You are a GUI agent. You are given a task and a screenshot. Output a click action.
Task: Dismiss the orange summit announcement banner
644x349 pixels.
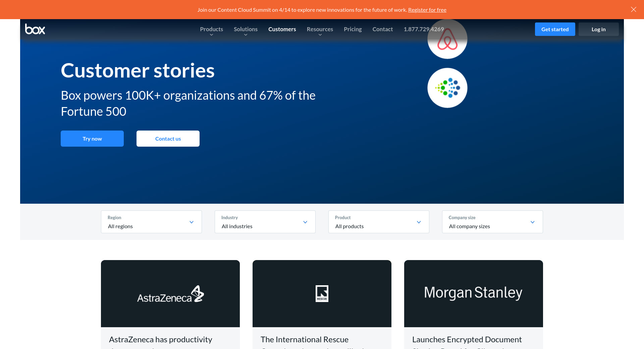click(x=633, y=9)
